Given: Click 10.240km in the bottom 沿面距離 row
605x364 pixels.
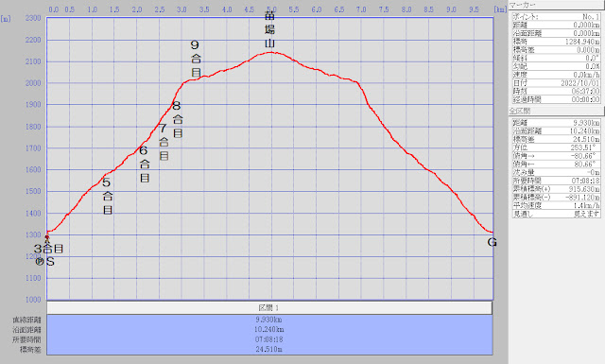Looking at the screenshot, I should click(x=268, y=330).
